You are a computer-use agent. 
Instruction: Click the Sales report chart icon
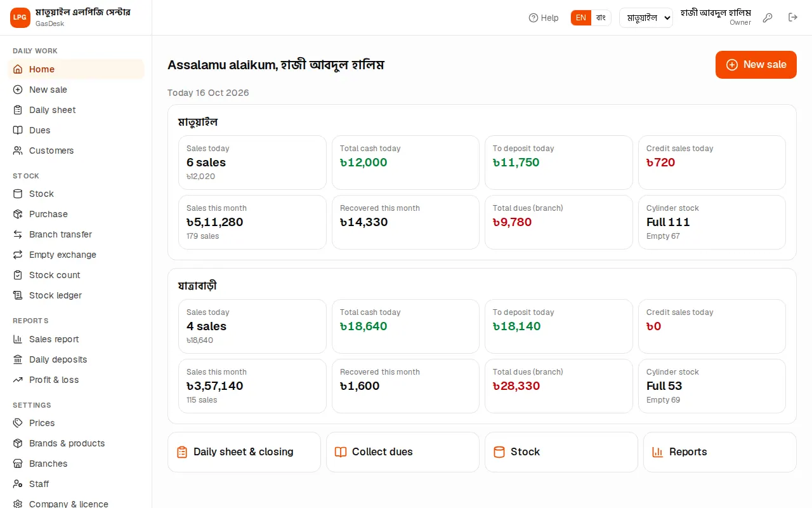[x=18, y=339]
